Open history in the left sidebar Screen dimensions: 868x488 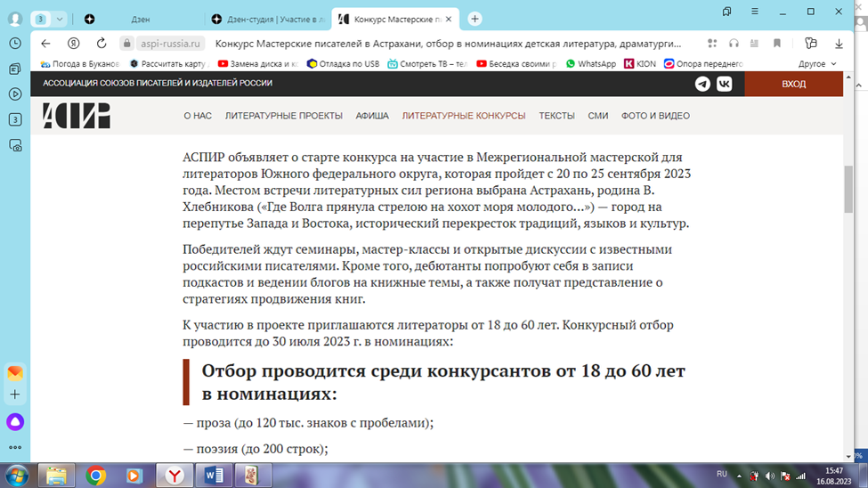pyautogui.click(x=15, y=44)
